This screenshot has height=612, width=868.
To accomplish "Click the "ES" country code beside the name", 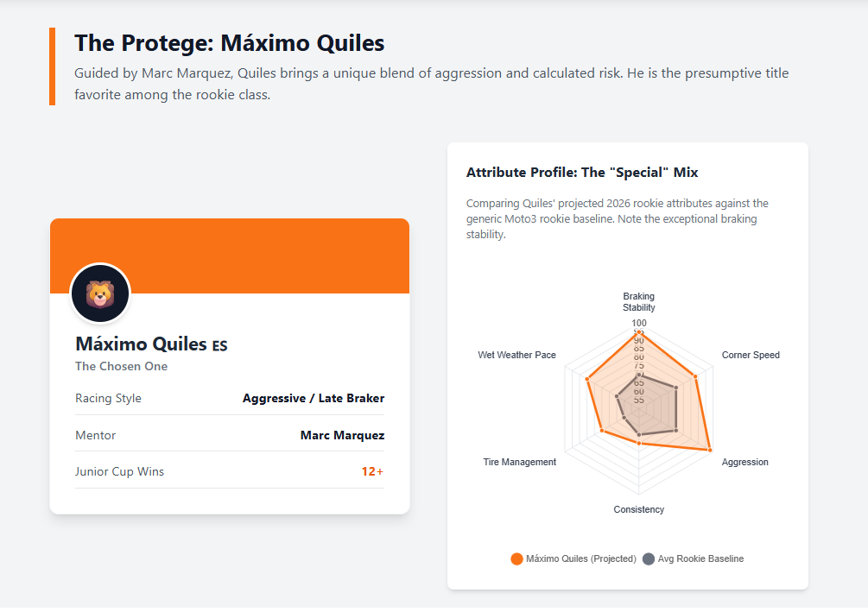I will coord(219,346).
